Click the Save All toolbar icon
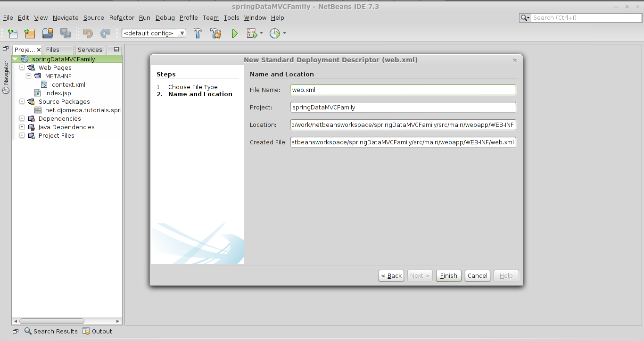Image resolution: width=644 pixels, height=341 pixels. point(65,33)
